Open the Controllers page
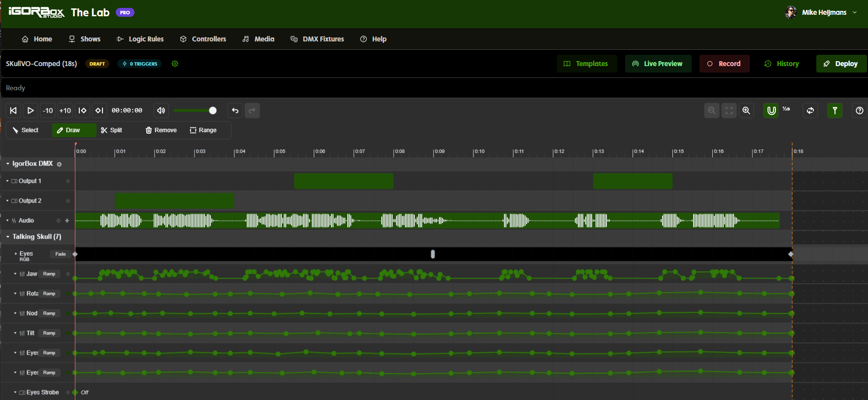The width and height of the screenshot is (868, 400). click(203, 39)
